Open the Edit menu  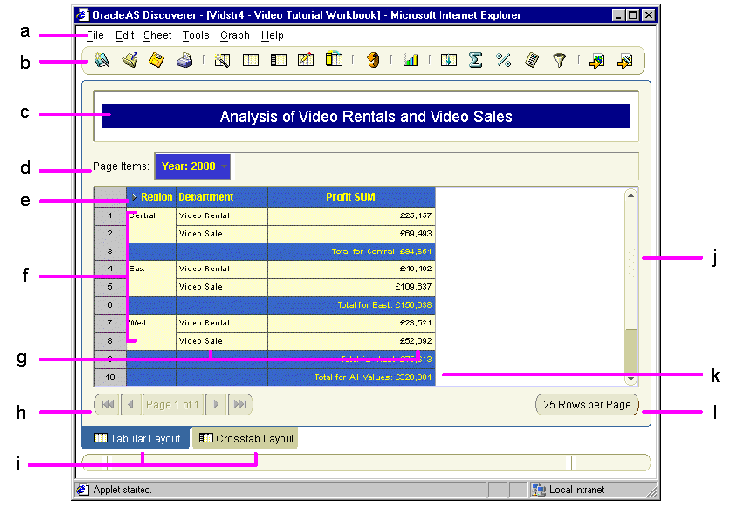[x=125, y=36]
